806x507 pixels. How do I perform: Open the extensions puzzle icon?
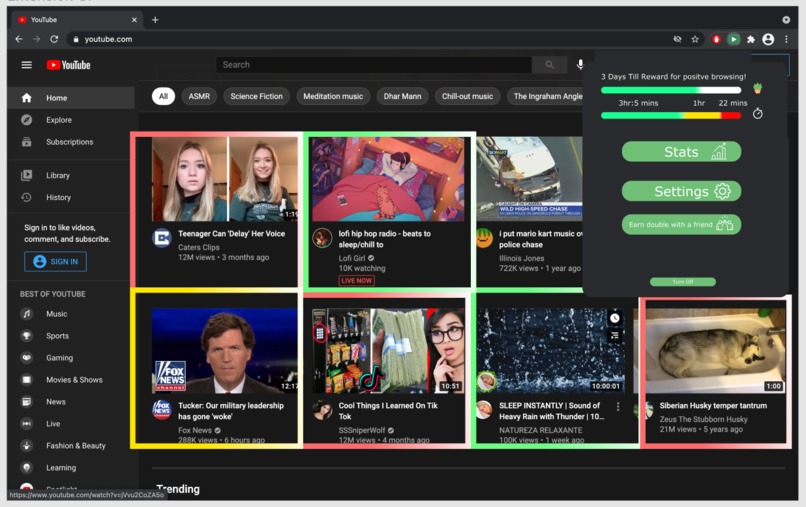tap(750, 39)
